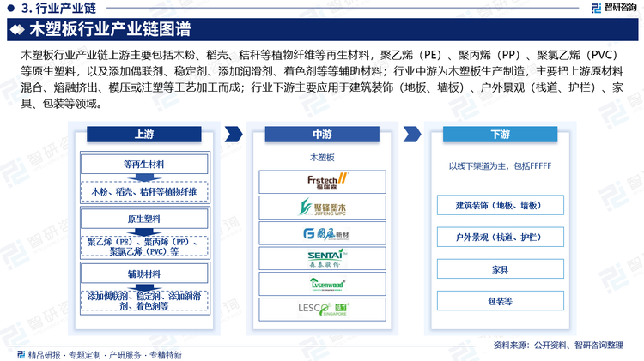Click the LESCO Singapore logo
The height and width of the screenshot is (361, 644).
pyautogui.click(x=322, y=309)
